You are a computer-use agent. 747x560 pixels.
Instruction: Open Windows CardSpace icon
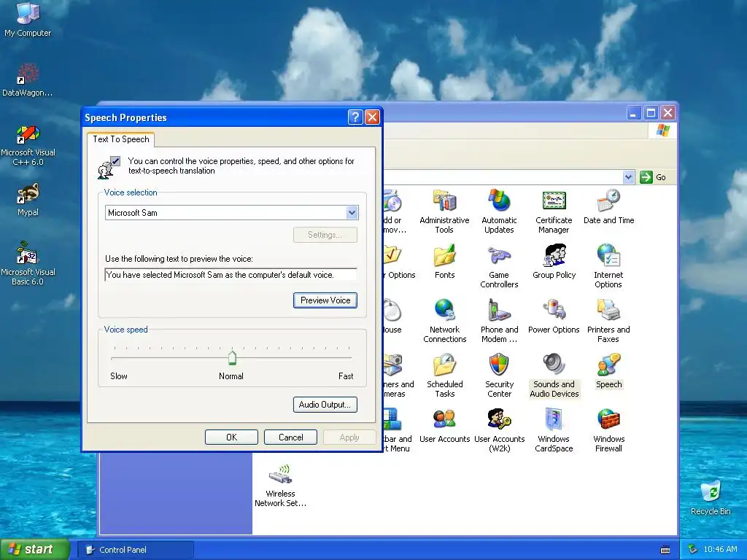(554, 430)
